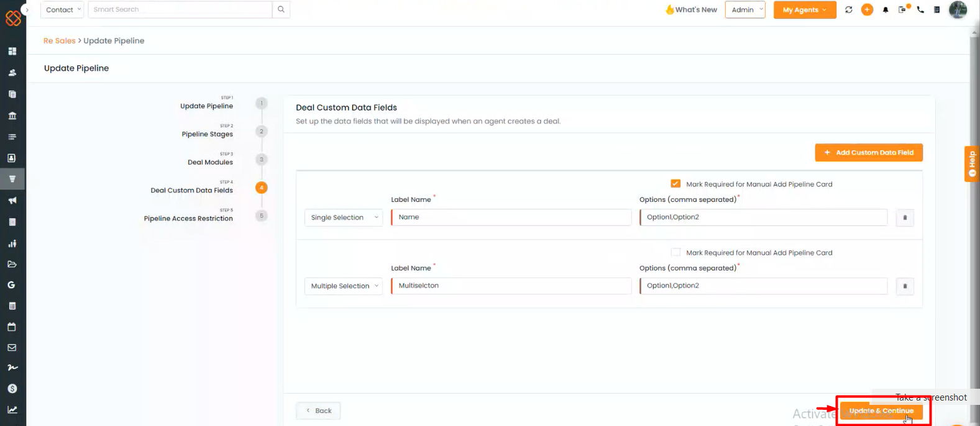Click the orange plus quick-add icon
The image size is (980, 426).
coord(867,10)
